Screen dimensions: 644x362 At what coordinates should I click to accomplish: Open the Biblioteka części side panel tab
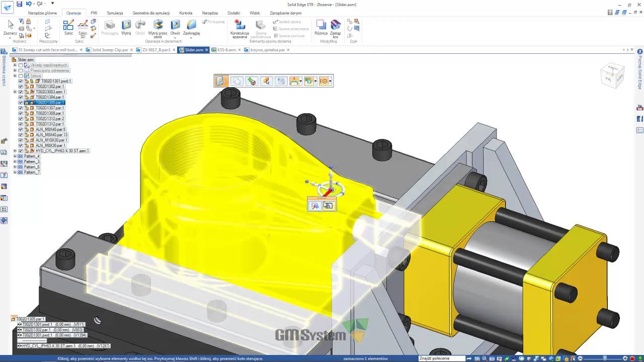(x=4, y=66)
